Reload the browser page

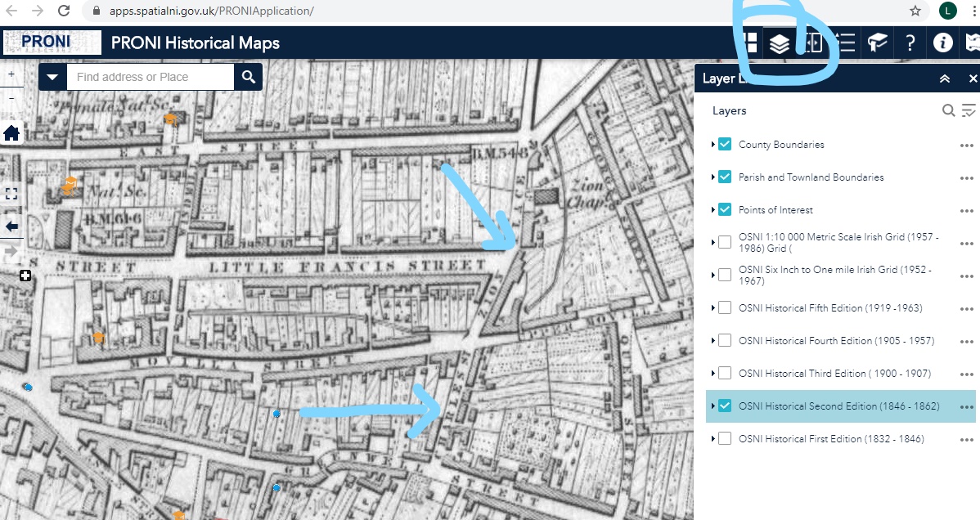[64, 11]
